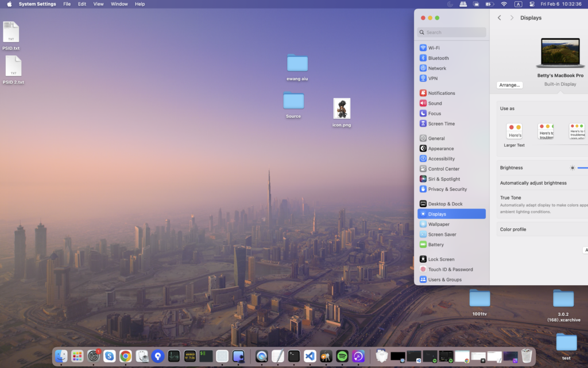
Task: Open the View menu
Action: 98,4
